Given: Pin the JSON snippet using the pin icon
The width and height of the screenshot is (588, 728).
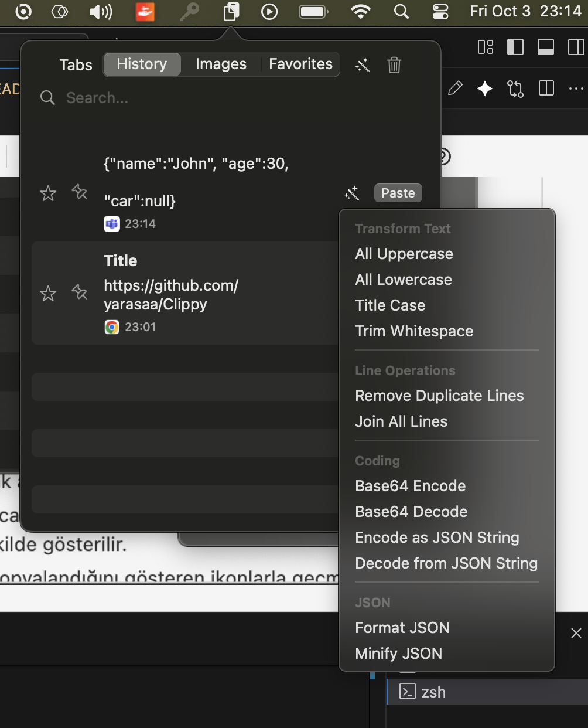Looking at the screenshot, I should point(79,192).
